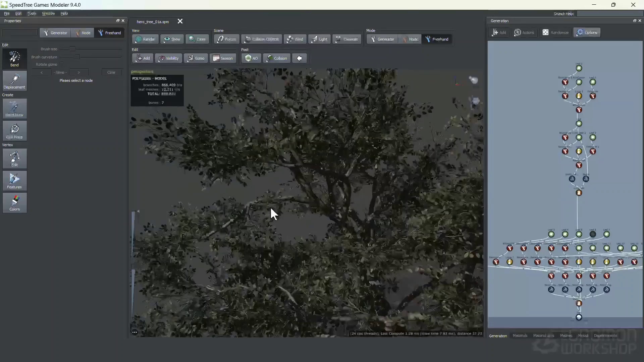Open the Light scene tool
The height and width of the screenshot is (362, 644).
(x=319, y=39)
